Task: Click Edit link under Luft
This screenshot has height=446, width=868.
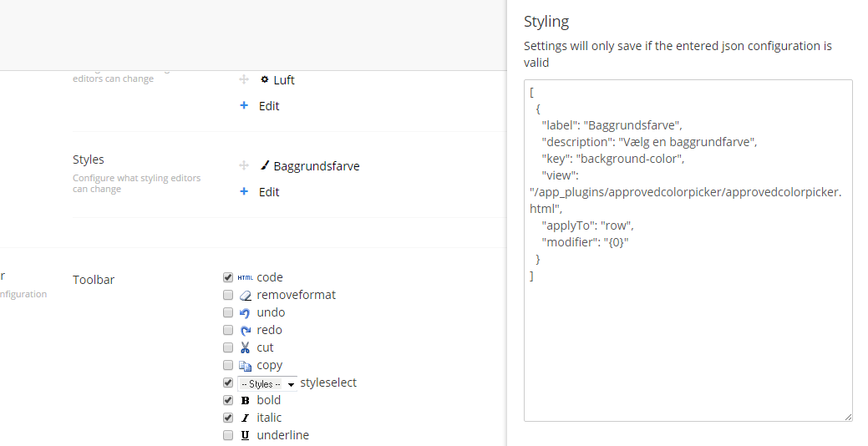Action: tap(269, 106)
